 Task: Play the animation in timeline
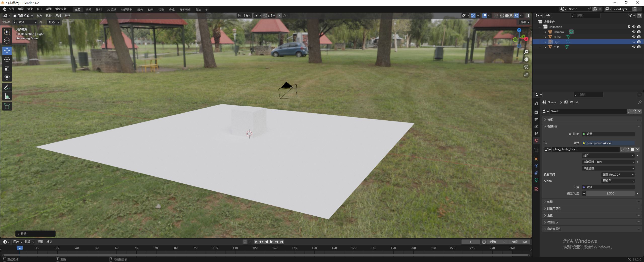[x=271, y=242]
